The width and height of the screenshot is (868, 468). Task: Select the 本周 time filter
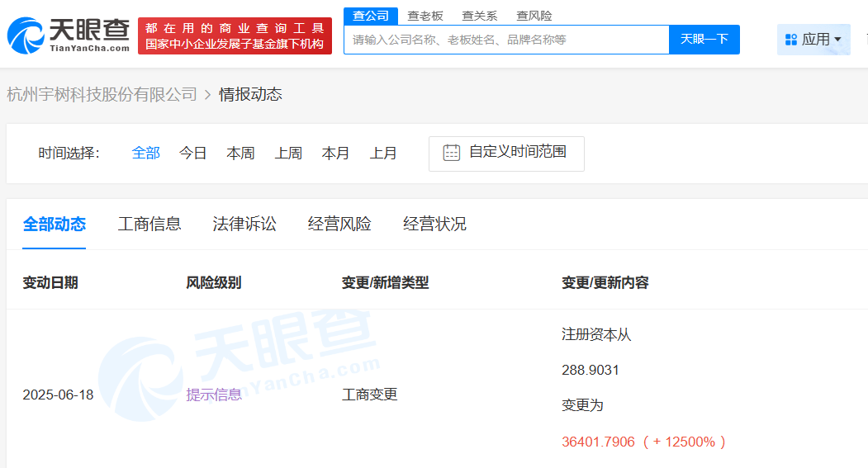tap(240, 153)
